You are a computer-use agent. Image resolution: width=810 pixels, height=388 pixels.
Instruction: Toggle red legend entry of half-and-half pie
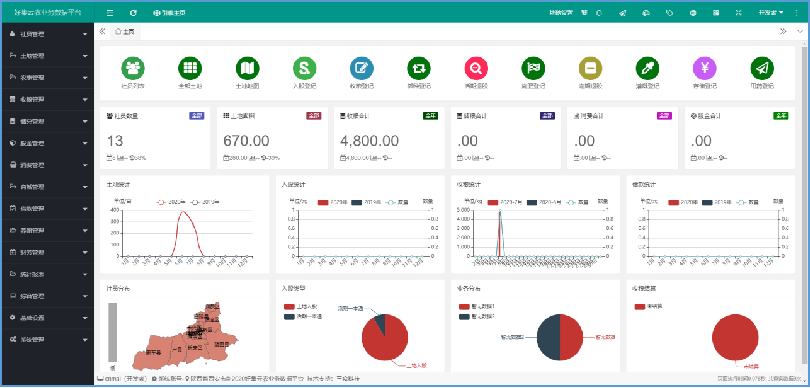[477, 307]
